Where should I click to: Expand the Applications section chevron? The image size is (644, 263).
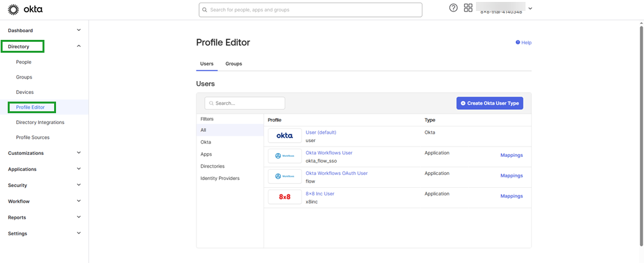point(79,168)
